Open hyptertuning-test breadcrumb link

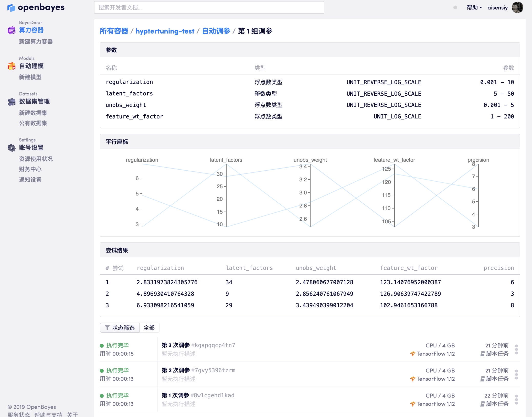(165, 31)
